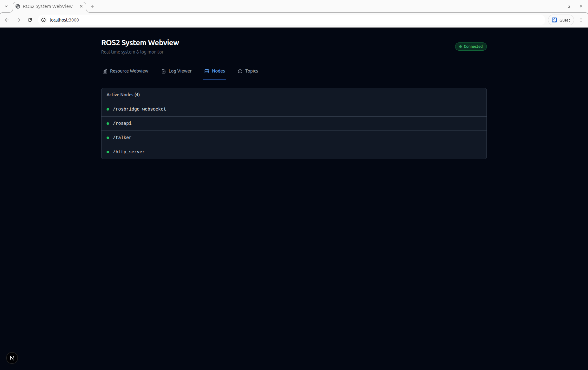Open the browser three-dot menu

[581, 20]
